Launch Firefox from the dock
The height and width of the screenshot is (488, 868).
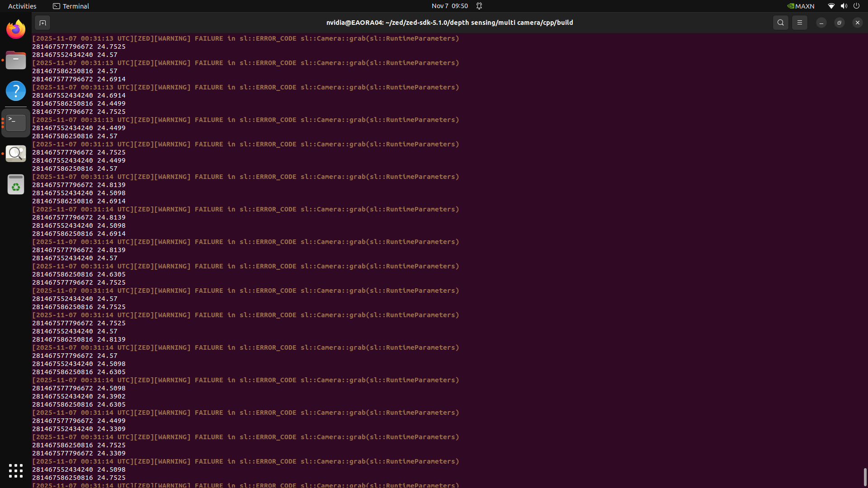16,30
